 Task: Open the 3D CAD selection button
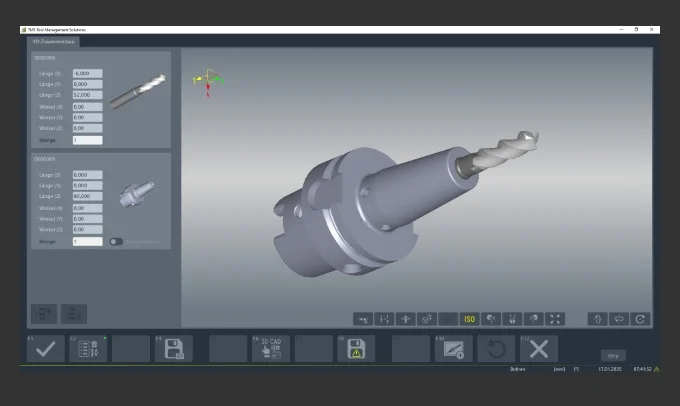tap(271, 348)
